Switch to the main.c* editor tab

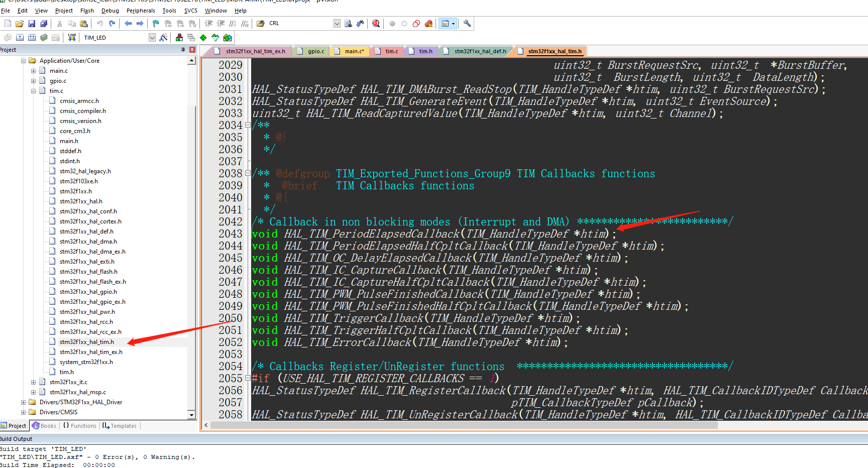[350, 51]
